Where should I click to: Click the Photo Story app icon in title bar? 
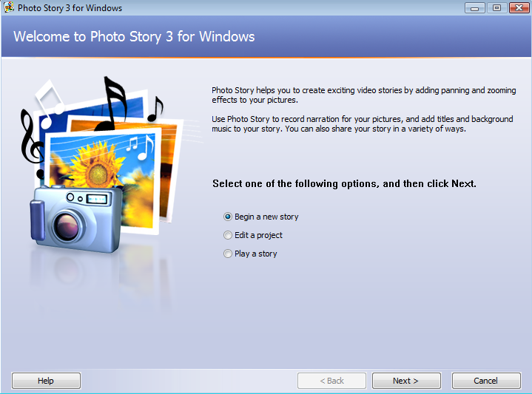tap(9, 7)
